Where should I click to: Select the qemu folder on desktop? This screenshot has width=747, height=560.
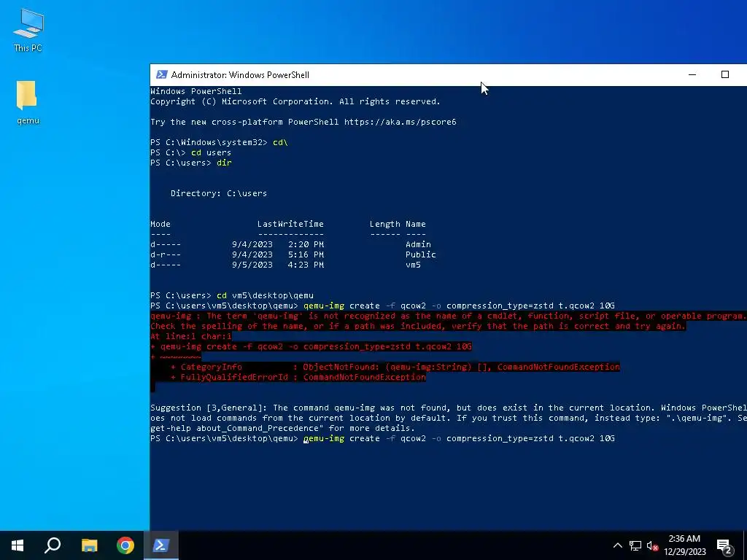tap(28, 102)
